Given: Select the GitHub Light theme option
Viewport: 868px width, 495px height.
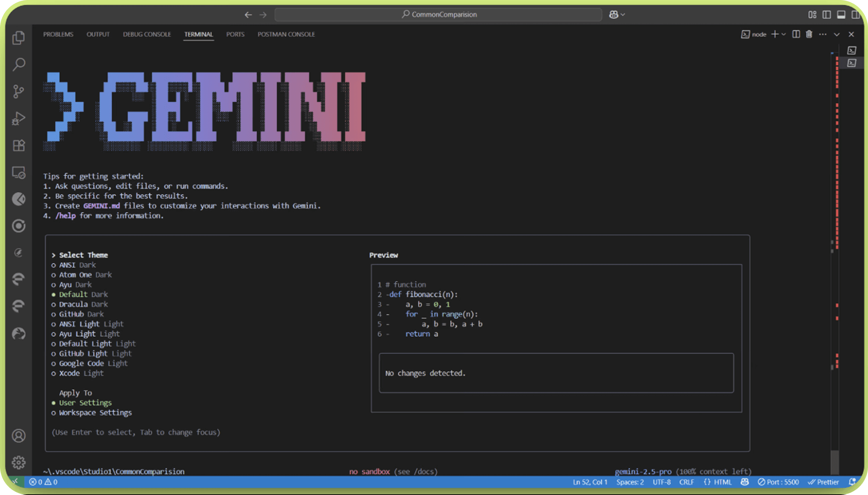Looking at the screenshot, I should point(95,354).
